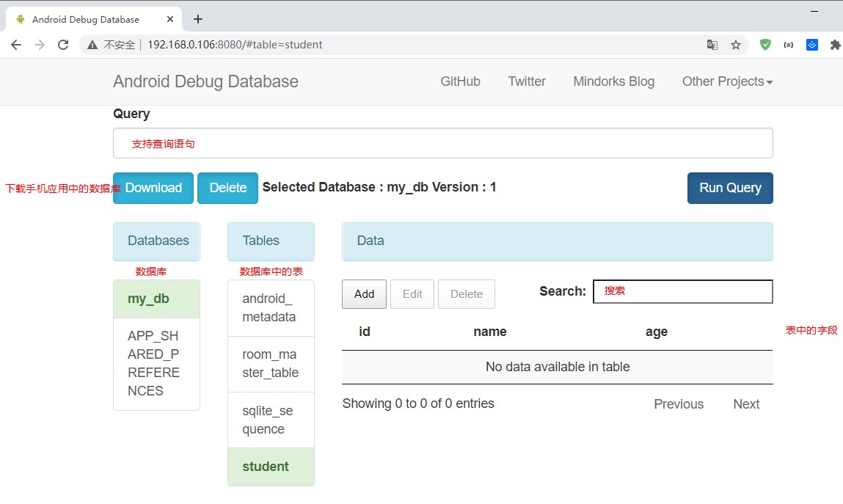This screenshot has width=843, height=504.
Task: Click the Data panel heading
Action: pos(558,241)
